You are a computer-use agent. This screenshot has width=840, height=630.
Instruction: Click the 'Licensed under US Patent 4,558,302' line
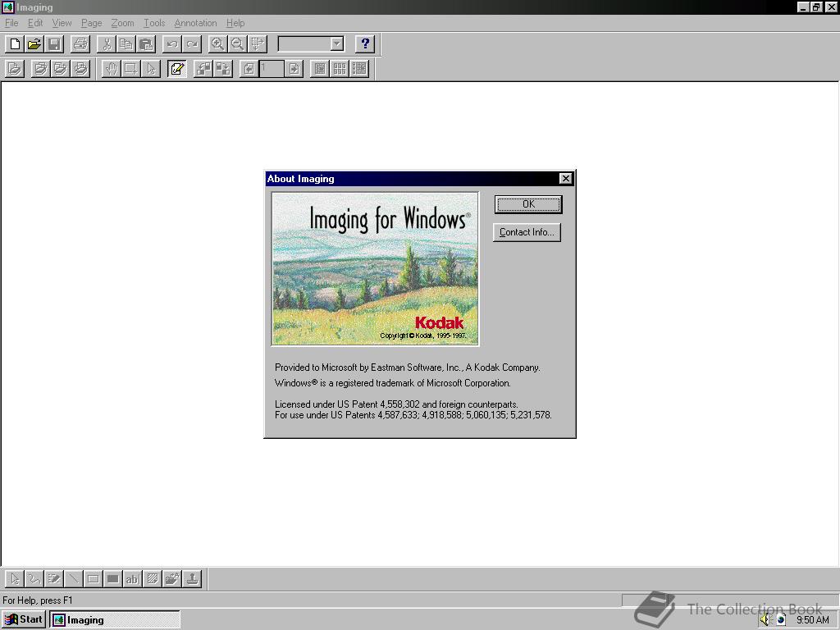click(396, 404)
